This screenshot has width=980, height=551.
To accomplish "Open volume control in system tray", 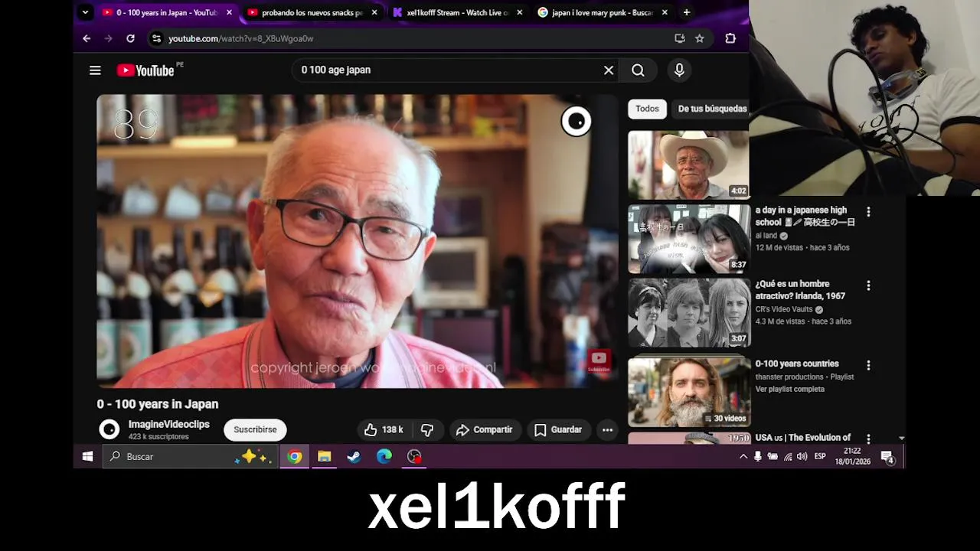I will point(802,456).
